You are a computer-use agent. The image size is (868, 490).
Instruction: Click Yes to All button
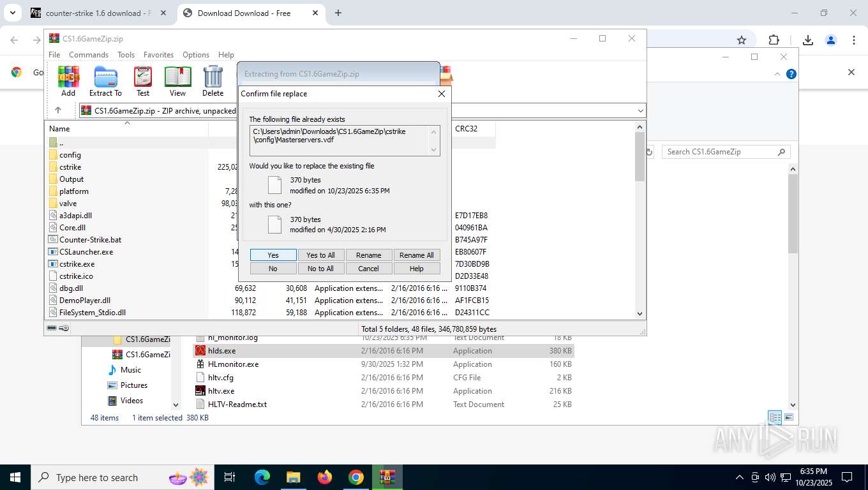coord(320,255)
